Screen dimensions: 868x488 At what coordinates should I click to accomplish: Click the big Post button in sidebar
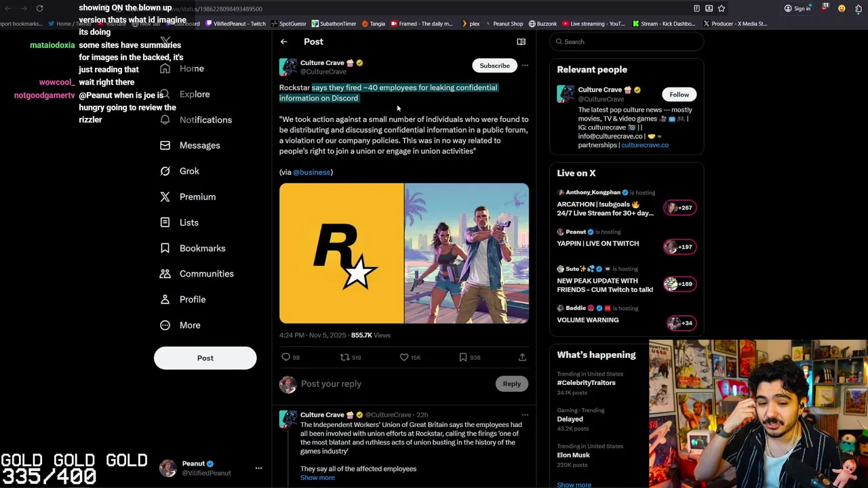coord(205,358)
